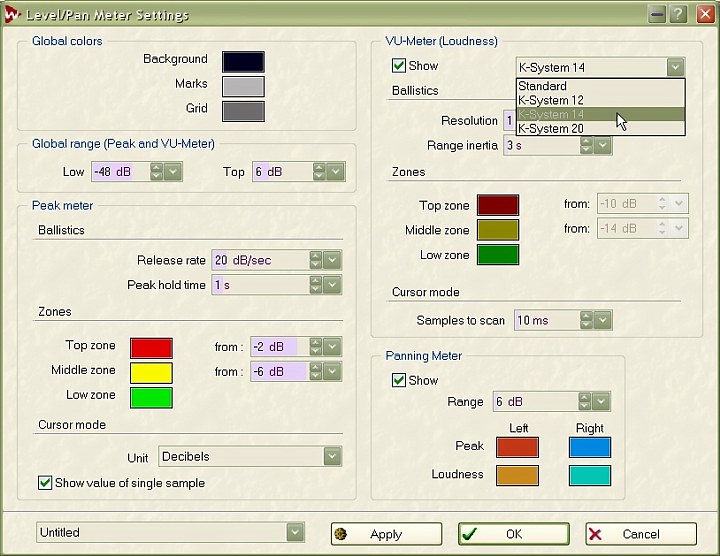The image size is (720, 556).
Task: Uncheck Show value of single sample
Action: [45, 483]
